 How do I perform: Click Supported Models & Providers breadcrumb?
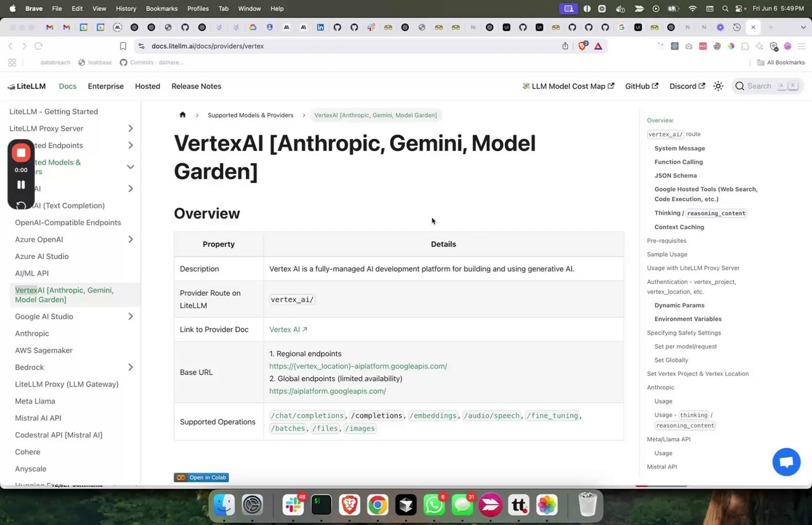point(251,115)
